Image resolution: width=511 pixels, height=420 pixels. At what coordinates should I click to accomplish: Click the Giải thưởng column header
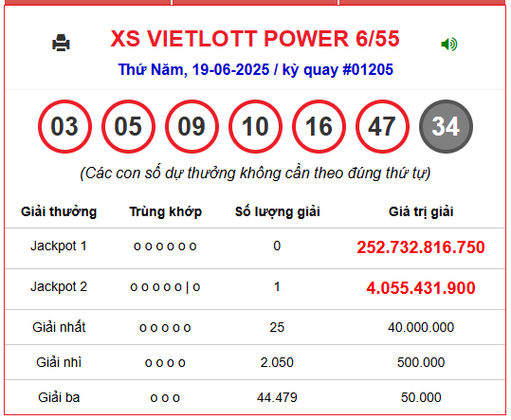tap(59, 211)
